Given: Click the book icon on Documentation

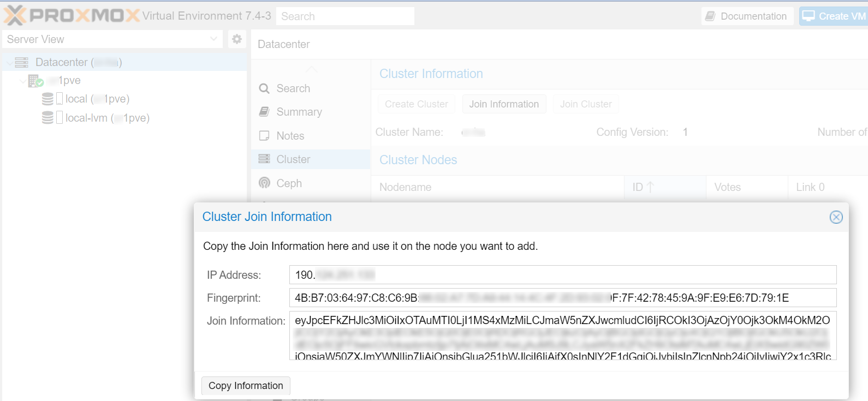Looking at the screenshot, I should pyautogui.click(x=710, y=16).
